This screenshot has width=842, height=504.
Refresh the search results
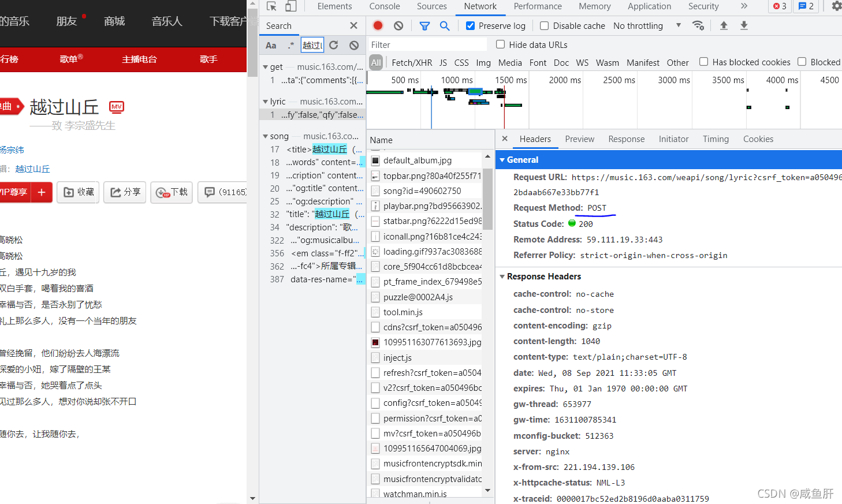(x=334, y=45)
